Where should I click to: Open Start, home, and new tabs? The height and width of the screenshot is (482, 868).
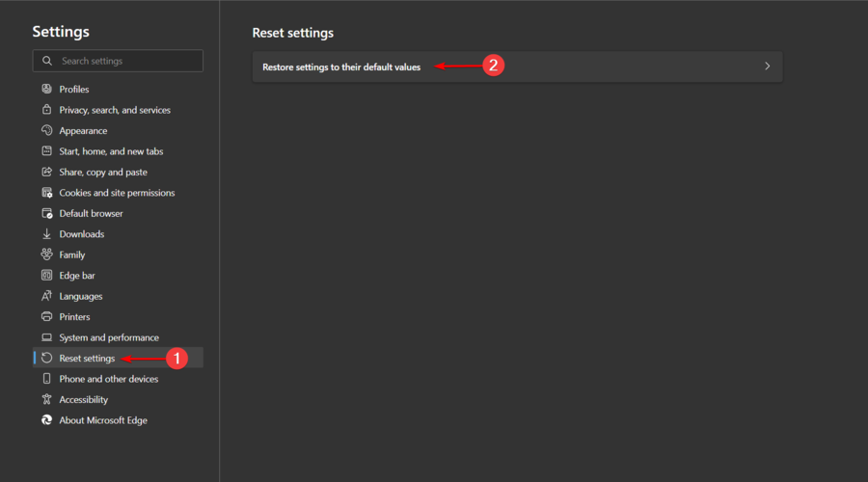[x=111, y=151]
